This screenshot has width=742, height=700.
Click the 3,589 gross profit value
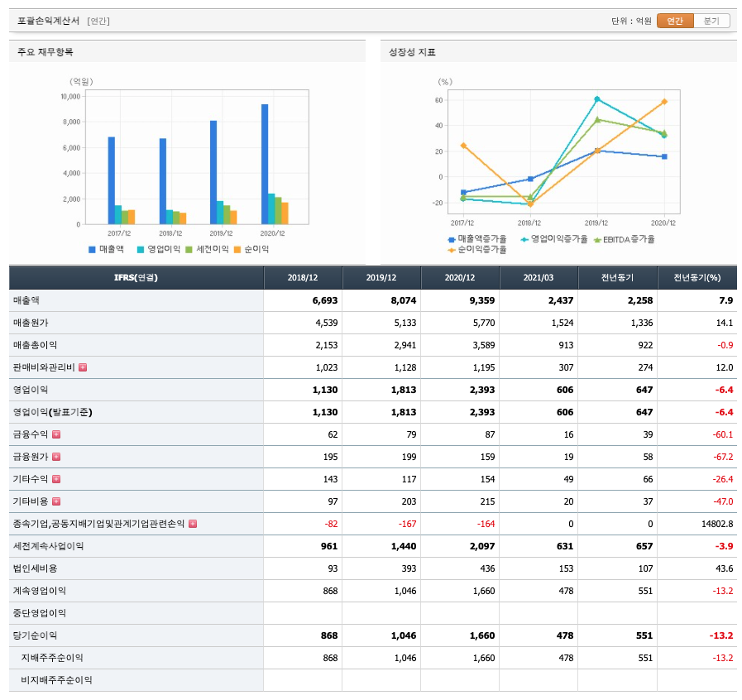484,345
